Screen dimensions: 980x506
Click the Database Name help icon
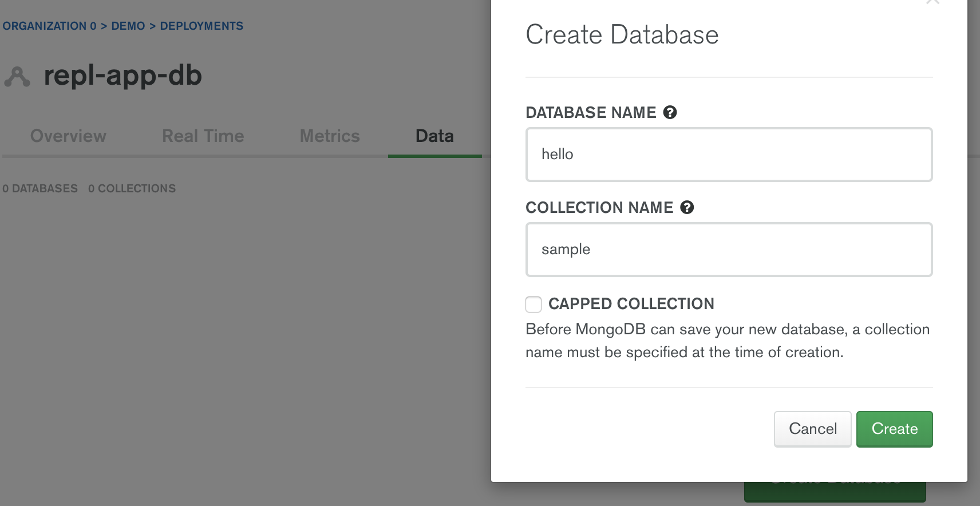coord(670,112)
